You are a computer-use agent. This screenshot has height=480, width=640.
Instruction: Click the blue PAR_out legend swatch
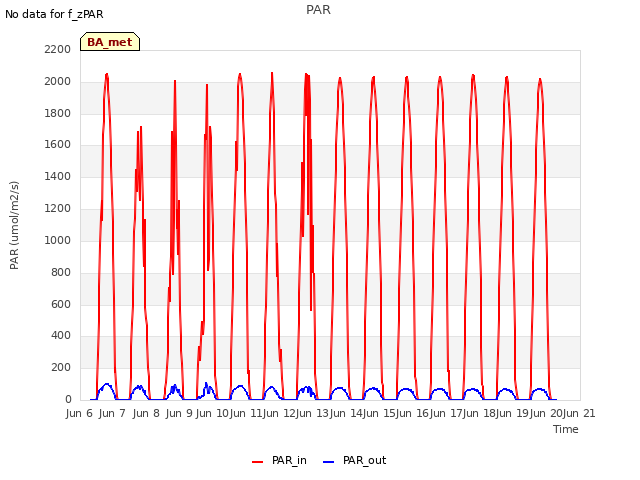(329, 462)
